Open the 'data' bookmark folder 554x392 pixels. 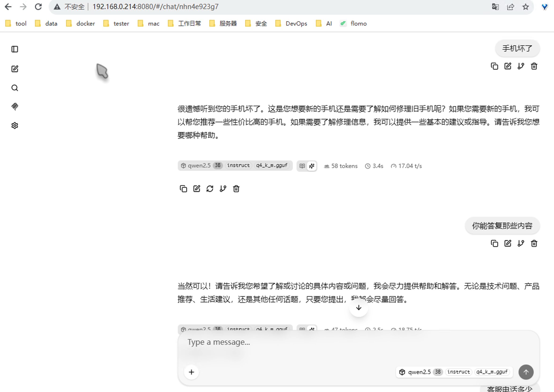(46, 23)
